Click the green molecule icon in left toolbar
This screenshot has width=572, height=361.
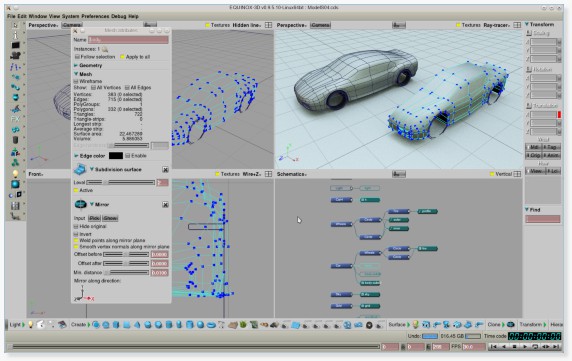(15, 163)
